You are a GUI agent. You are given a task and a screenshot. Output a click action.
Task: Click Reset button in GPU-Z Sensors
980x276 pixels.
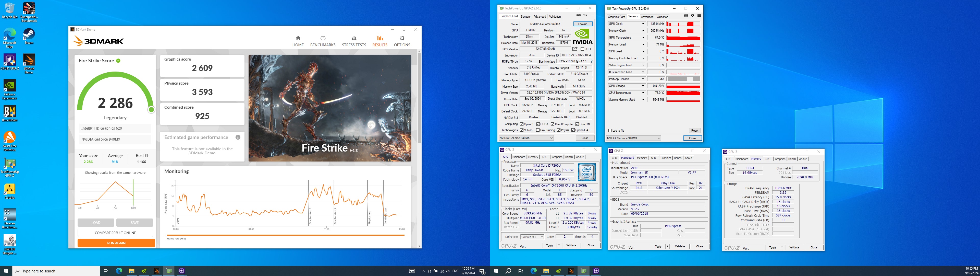coord(695,130)
